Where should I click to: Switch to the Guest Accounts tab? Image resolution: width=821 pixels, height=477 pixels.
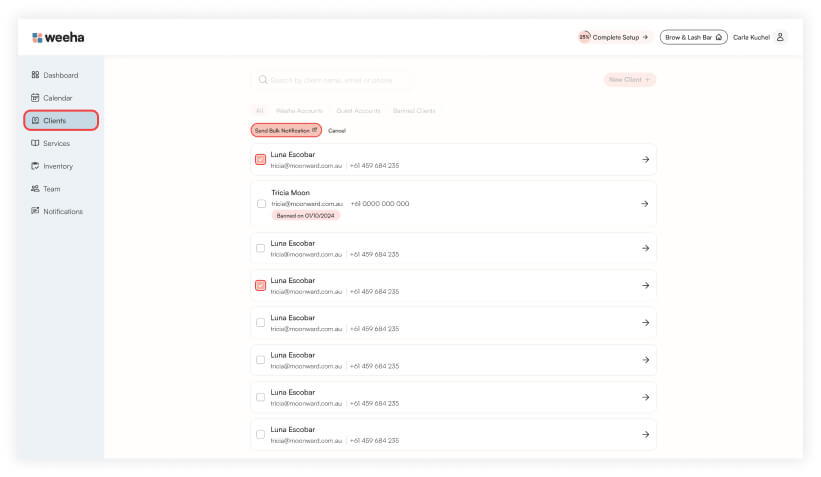(358, 110)
